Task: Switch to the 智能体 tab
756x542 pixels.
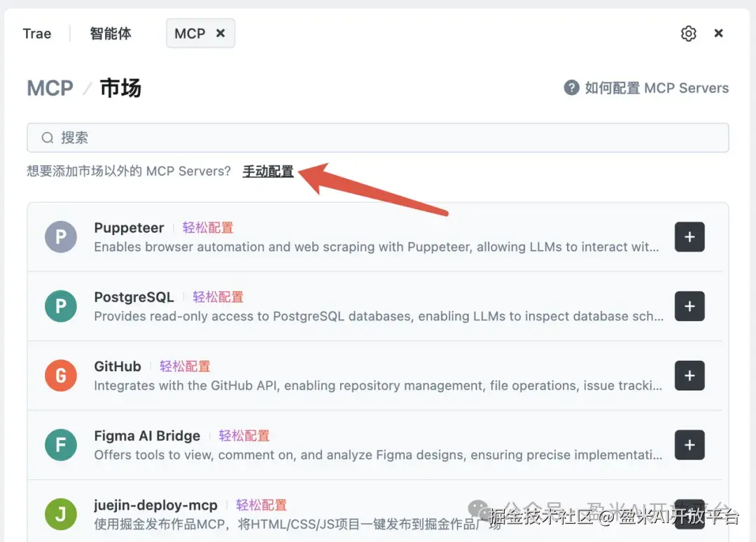Action: 111,33
